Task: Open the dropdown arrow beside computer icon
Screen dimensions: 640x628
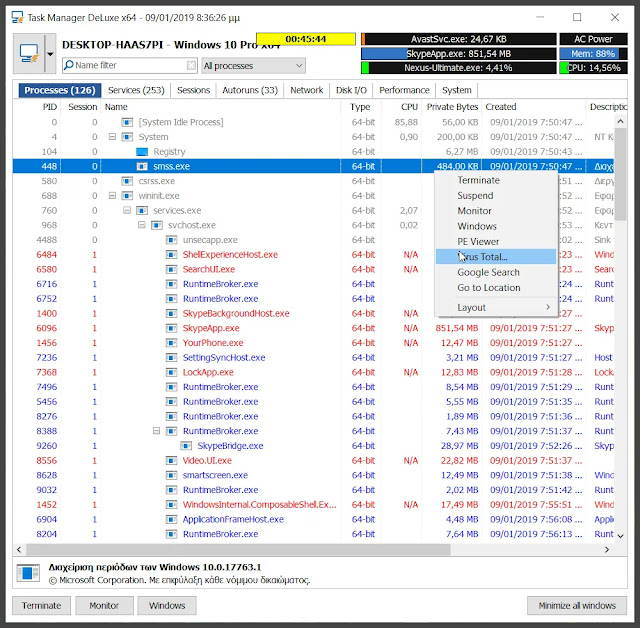Action: coord(50,53)
